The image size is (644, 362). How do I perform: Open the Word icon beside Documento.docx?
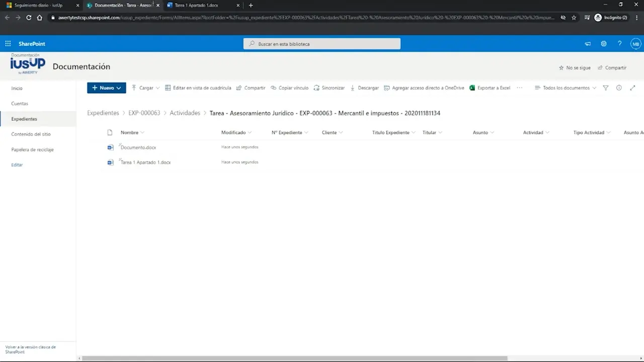110,147
